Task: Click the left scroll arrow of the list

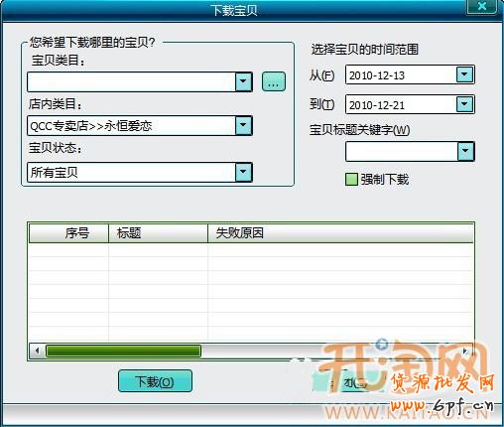Action: click(37, 351)
